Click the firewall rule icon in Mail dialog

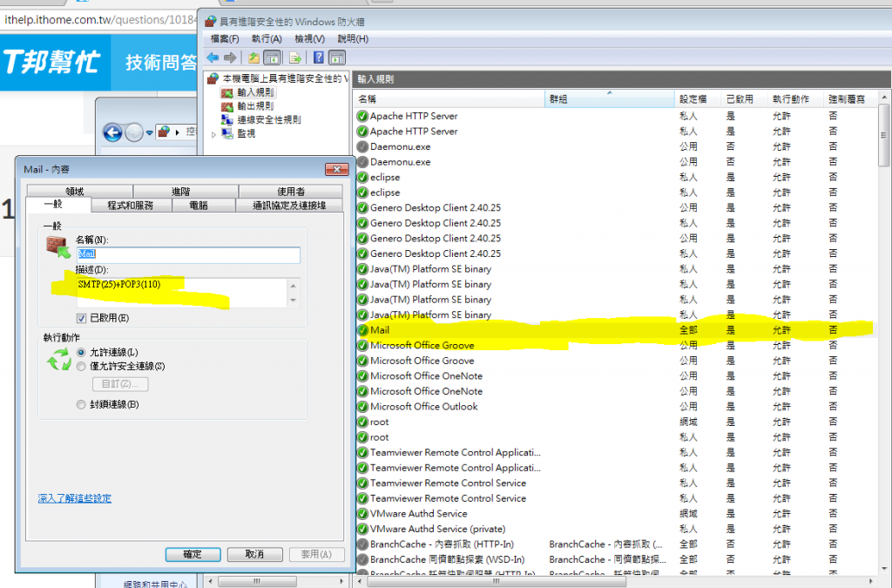pyautogui.click(x=58, y=247)
